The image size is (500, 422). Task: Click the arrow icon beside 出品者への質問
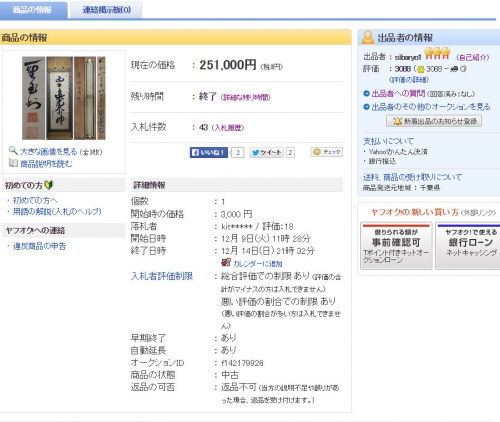[x=366, y=94]
